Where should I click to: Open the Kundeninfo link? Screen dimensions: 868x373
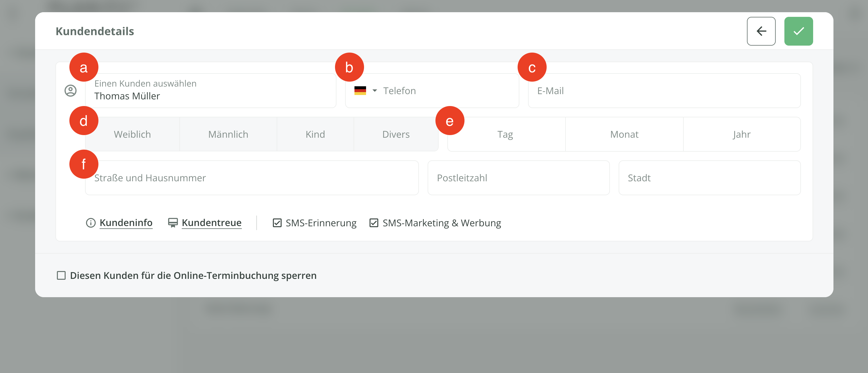(x=126, y=223)
